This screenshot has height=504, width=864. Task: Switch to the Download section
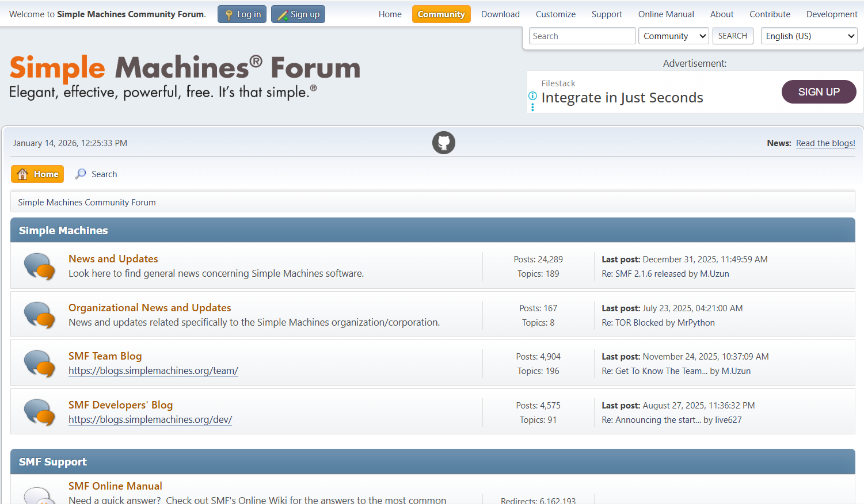(x=500, y=14)
